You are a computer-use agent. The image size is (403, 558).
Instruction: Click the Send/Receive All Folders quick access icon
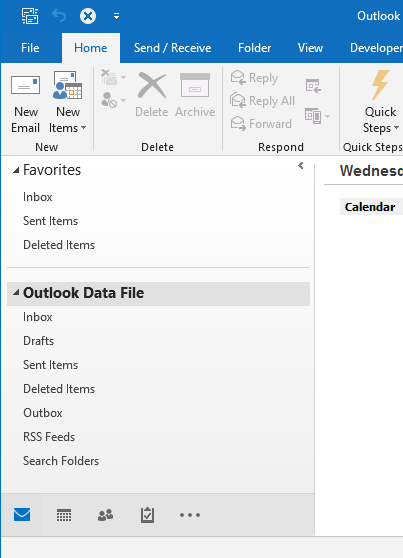pyautogui.click(x=30, y=16)
